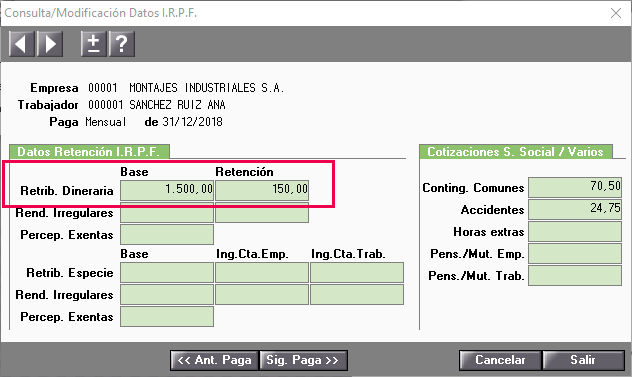Click worker name SANCHEZ RUIZ ANA
Viewport: 632px width, 377px height.
pyautogui.click(x=177, y=105)
